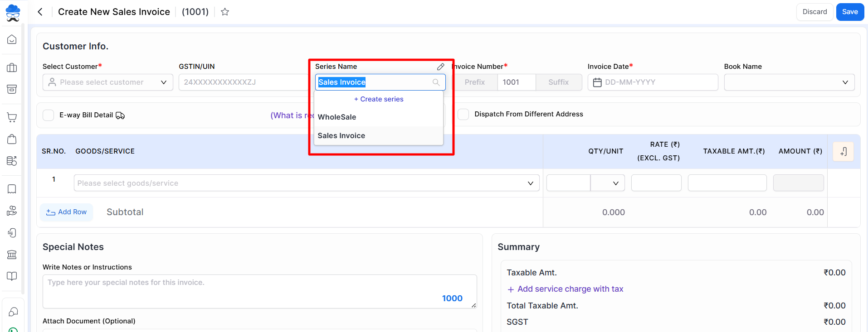
Task: Choose WholeSale from series list
Action: click(337, 117)
